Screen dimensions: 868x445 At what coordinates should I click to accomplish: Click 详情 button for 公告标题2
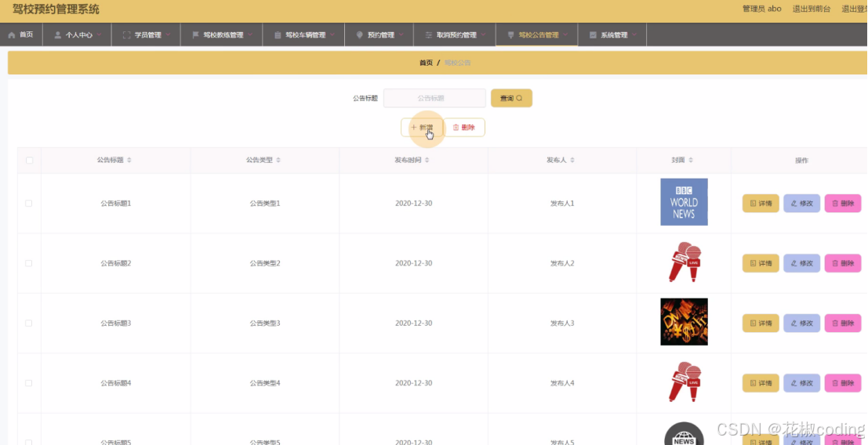pos(761,263)
